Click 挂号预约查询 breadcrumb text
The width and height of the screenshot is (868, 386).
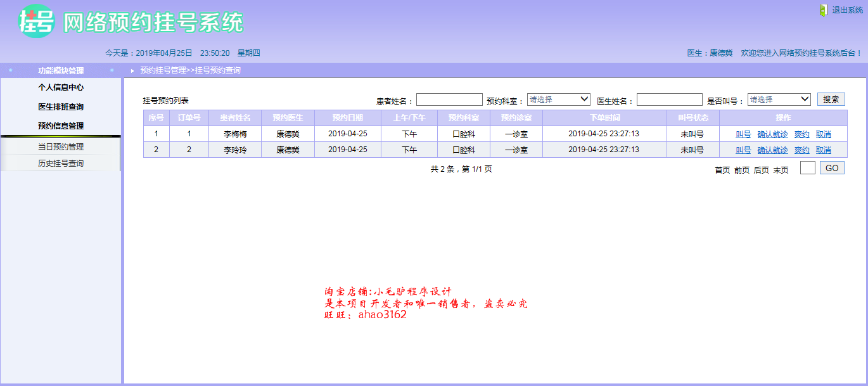click(x=218, y=70)
